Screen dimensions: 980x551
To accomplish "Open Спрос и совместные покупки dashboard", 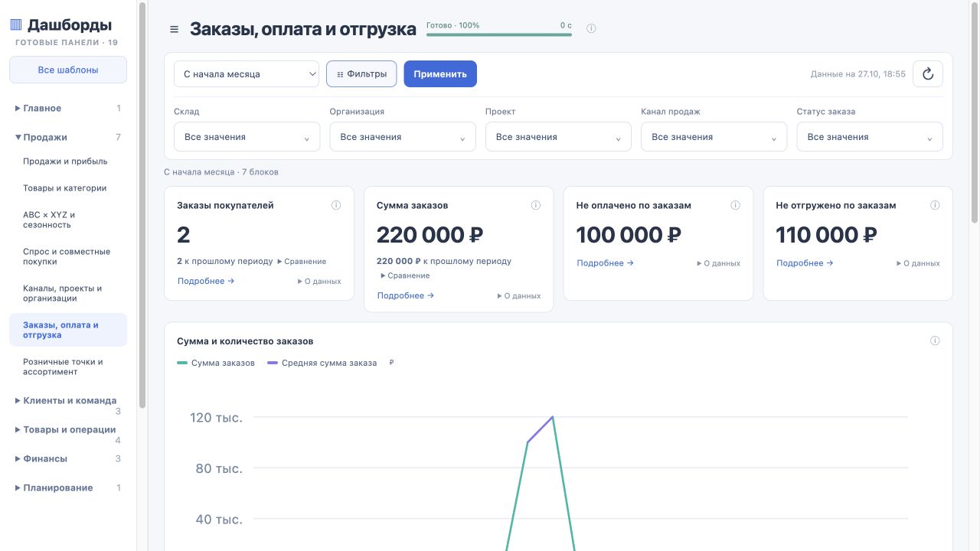I will [68, 257].
